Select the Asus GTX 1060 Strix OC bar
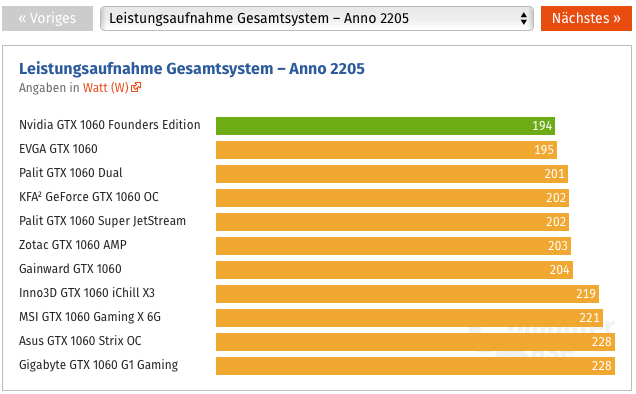Image resolution: width=636 pixels, height=394 pixels. pyautogui.click(x=415, y=341)
